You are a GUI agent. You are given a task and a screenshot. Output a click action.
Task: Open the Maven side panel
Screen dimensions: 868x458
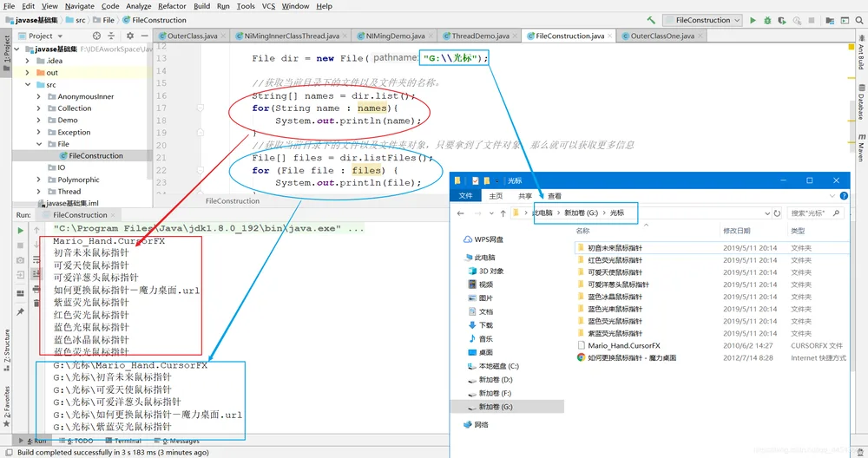pyautogui.click(x=862, y=147)
